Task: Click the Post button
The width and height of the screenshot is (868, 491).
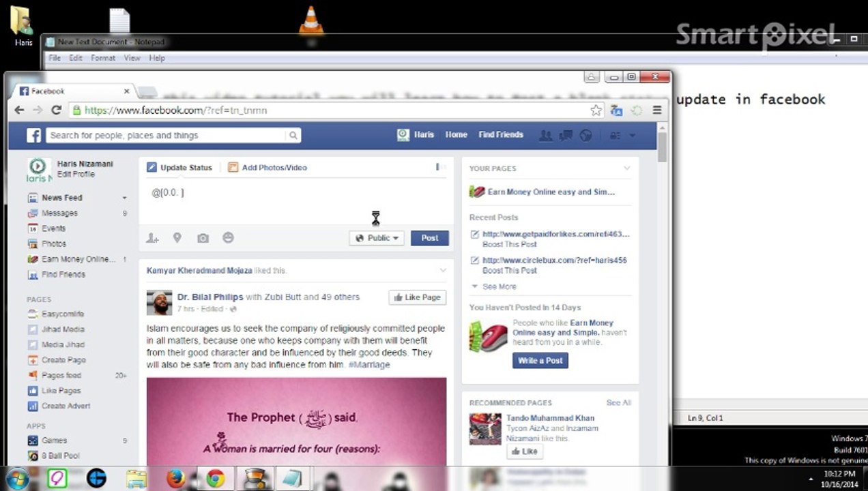Action: (x=430, y=238)
